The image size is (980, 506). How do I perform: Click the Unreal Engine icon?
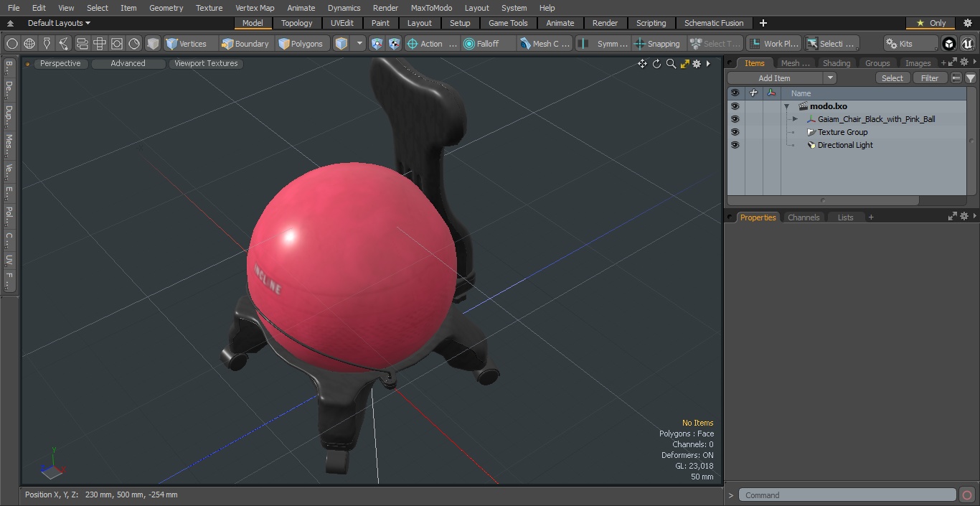pos(967,44)
